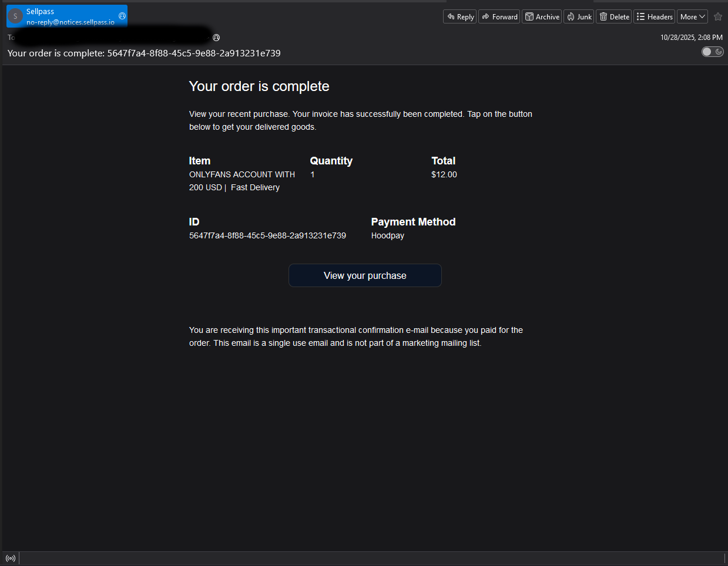Archive the current message
Image resolution: width=728 pixels, height=566 pixels.
click(x=542, y=17)
